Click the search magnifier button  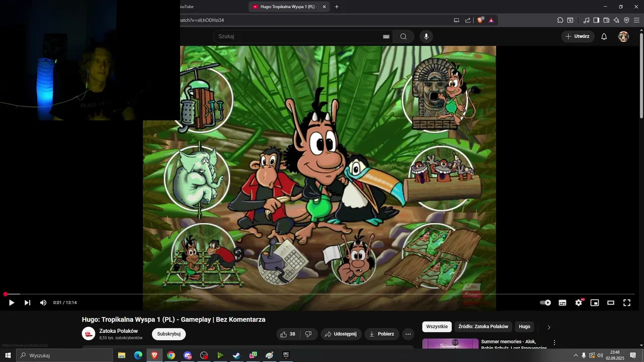[x=404, y=36]
